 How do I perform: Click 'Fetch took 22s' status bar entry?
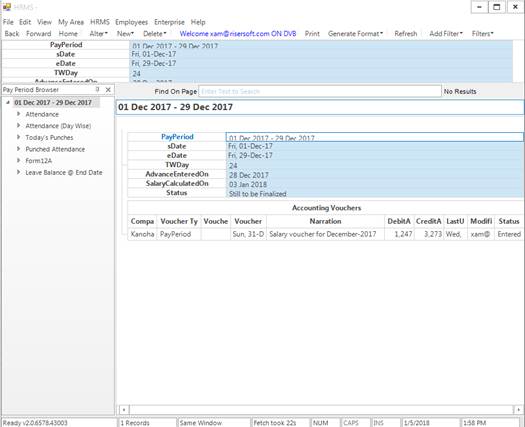point(280,423)
